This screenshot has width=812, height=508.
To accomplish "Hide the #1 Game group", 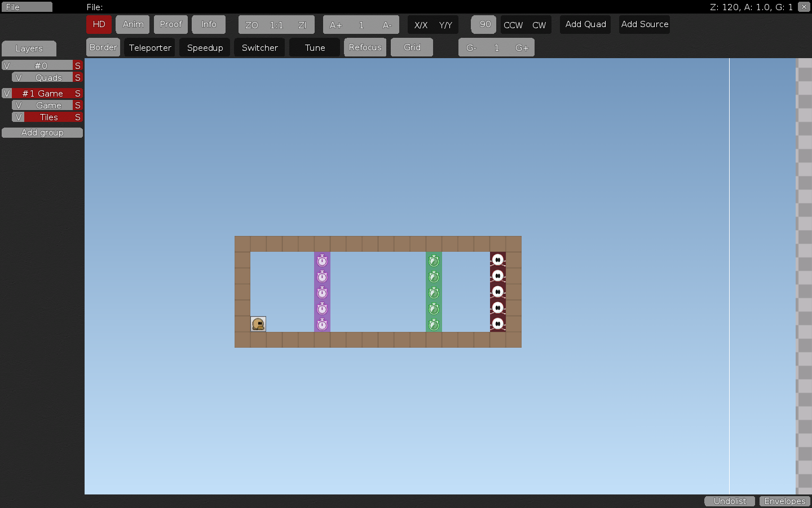I will 7,93.
